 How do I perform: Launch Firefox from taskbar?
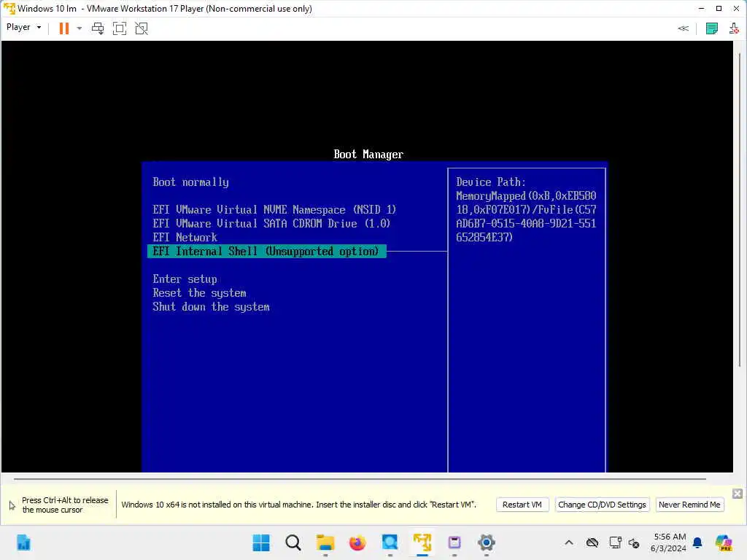click(x=357, y=542)
